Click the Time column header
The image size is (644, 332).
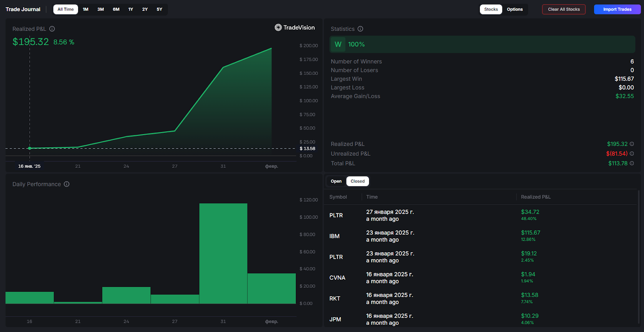[372, 197]
